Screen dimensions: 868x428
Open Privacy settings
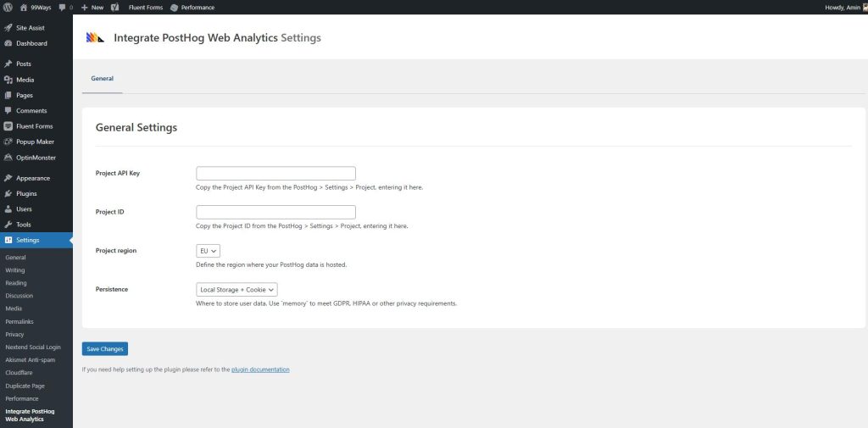(x=15, y=335)
